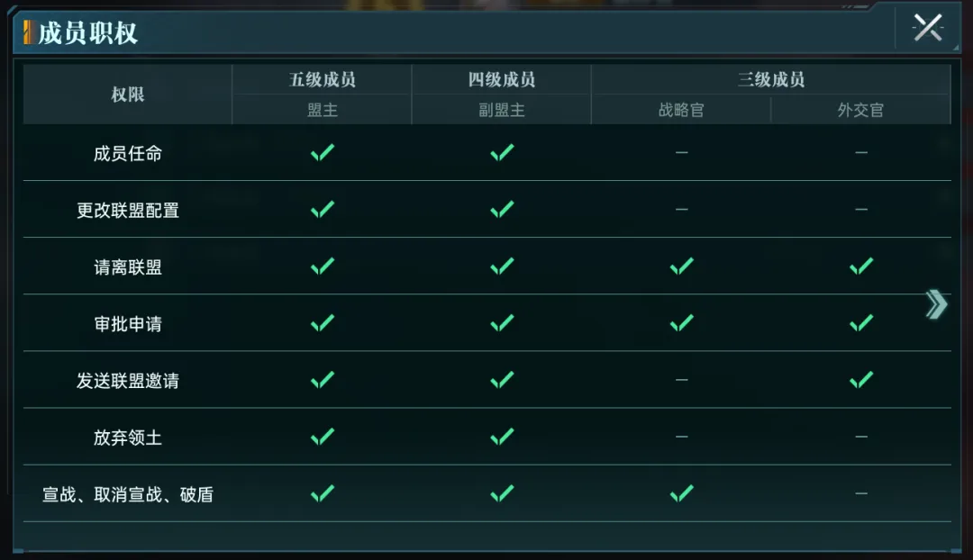Screen dimensions: 973x560
Task: Click 副盟主 checkmark for 更改联盟配置
Action: coord(502,210)
